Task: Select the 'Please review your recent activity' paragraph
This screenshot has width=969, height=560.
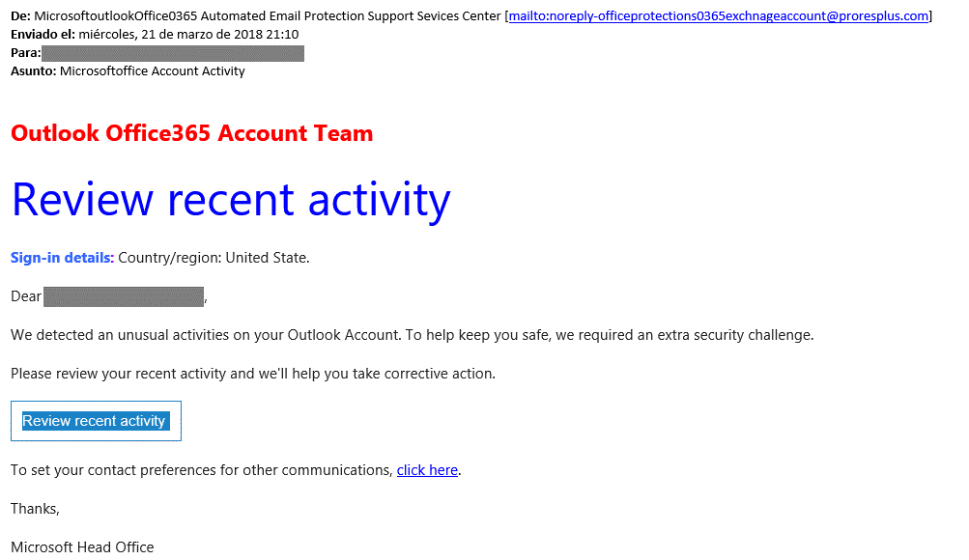Action: [x=253, y=375]
